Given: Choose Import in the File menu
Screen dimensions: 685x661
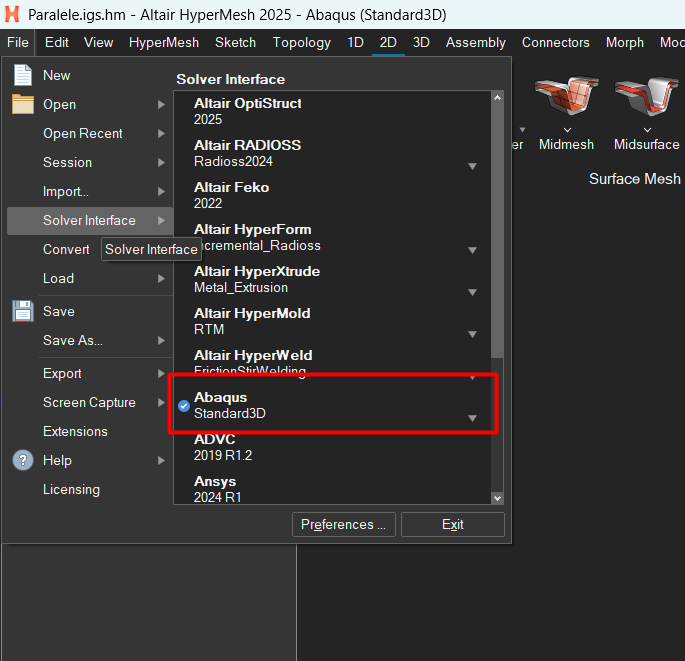Looking at the screenshot, I should 90,191.
